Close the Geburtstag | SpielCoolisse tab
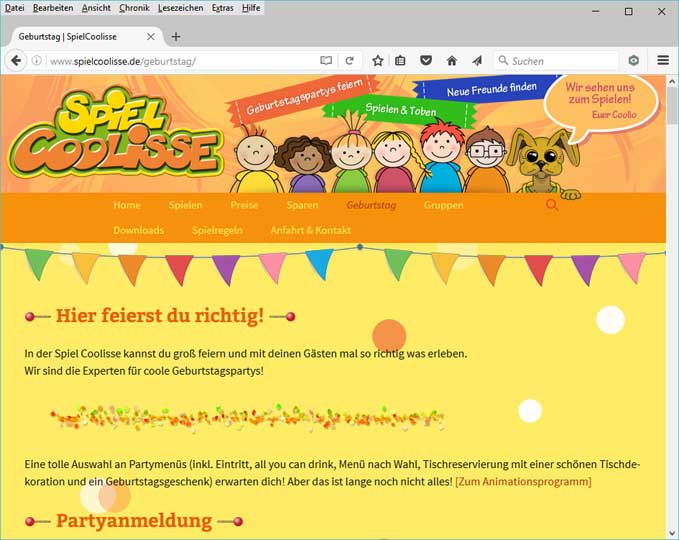The image size is (679, 540). pyautogui.click(x=151, y=37)
